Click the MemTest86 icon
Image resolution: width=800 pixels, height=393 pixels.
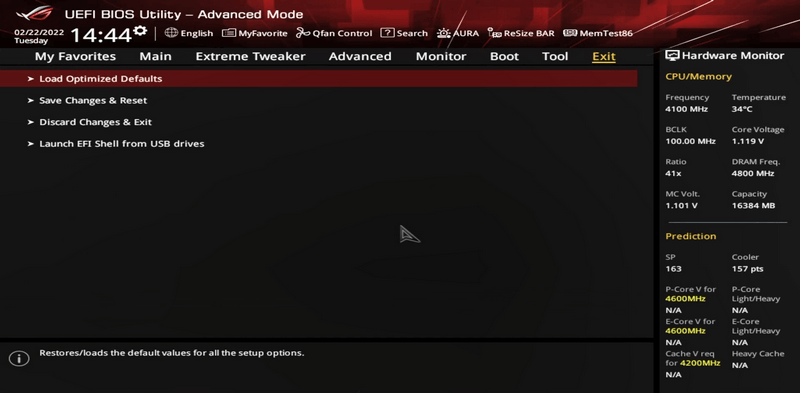[x=570, y=33]
